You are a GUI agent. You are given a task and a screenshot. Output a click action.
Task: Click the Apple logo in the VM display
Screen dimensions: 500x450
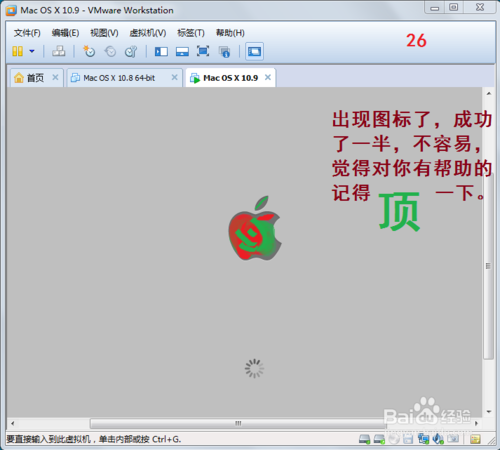[x=255, y=228]
